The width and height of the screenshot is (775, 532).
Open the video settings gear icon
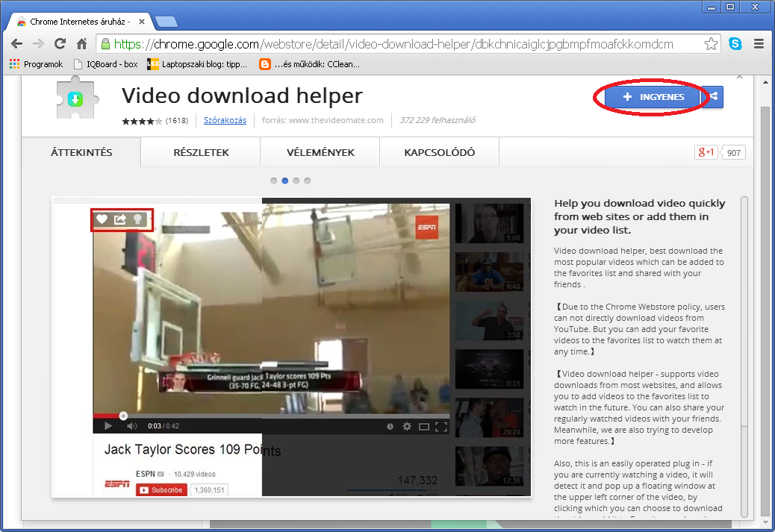[x=407, y=426]
